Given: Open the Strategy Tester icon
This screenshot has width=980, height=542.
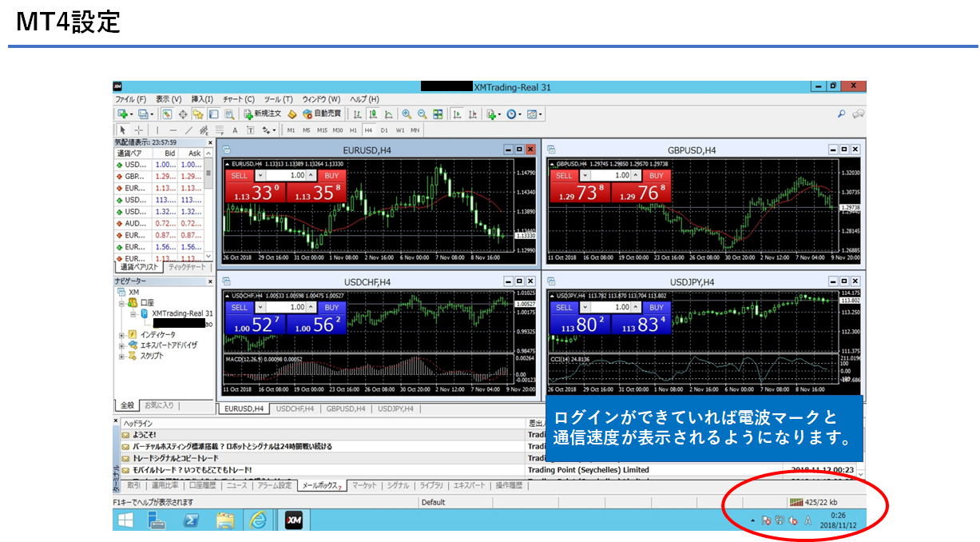Looking at the screenshot, I should click(x=229, y=114).
